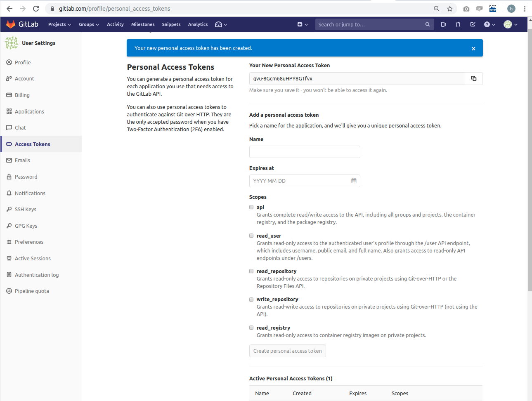Enable the api scope checkbox
532x401 pixels.
(251, 207)
